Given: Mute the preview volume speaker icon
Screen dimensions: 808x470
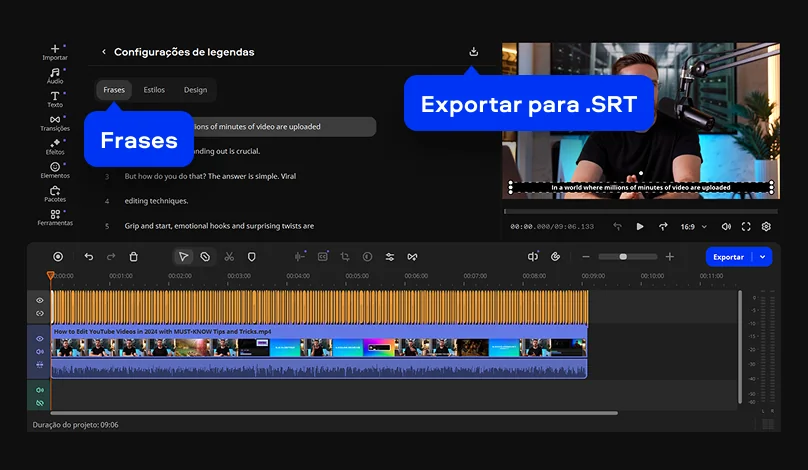Looking at the screenshot, I should point(725,227).
